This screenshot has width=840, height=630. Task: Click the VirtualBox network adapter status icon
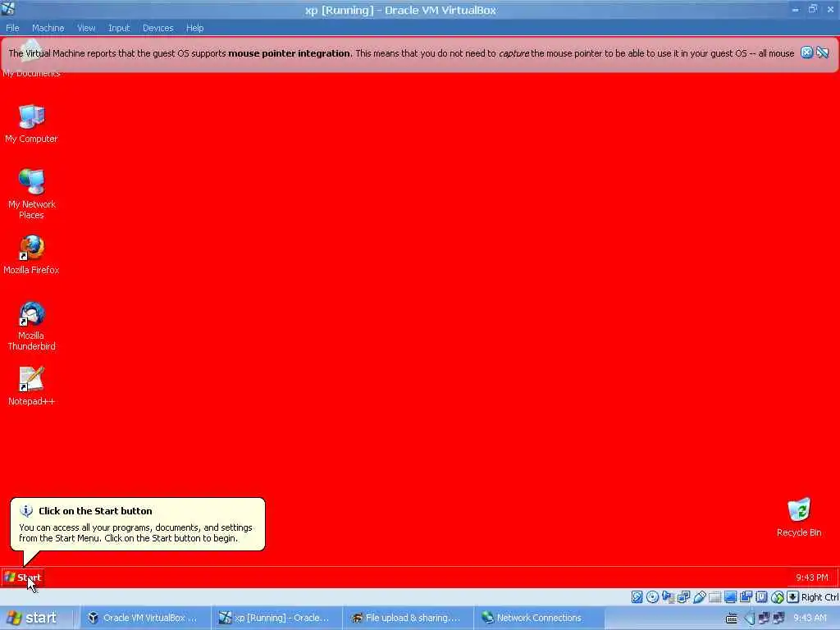click(683, 597)
